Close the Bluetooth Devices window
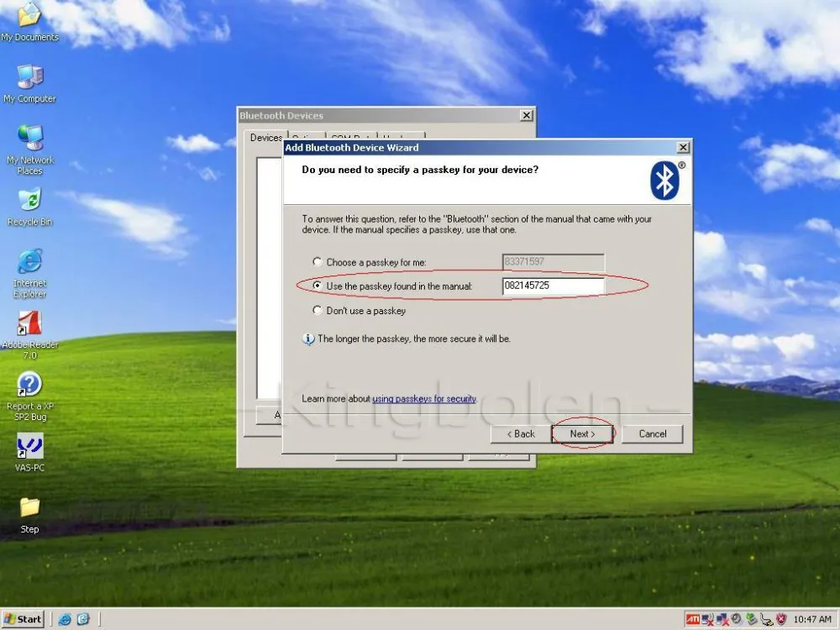840x630 pixels. [527, 115]
